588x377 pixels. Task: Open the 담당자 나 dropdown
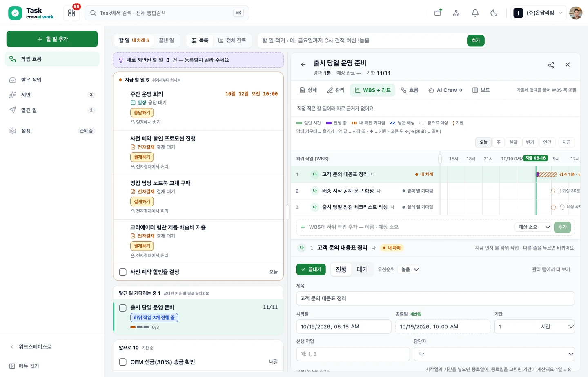tap(494, 354)
